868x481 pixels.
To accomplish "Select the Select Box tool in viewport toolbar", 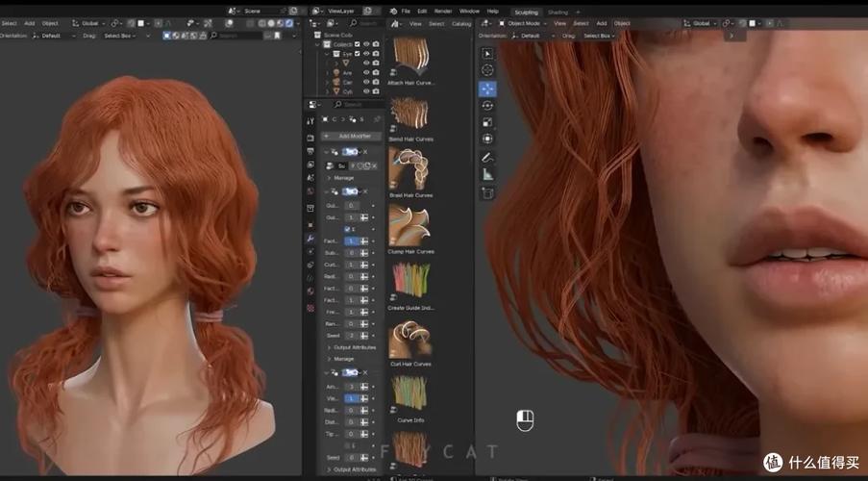I will click(x=487, y=54).
